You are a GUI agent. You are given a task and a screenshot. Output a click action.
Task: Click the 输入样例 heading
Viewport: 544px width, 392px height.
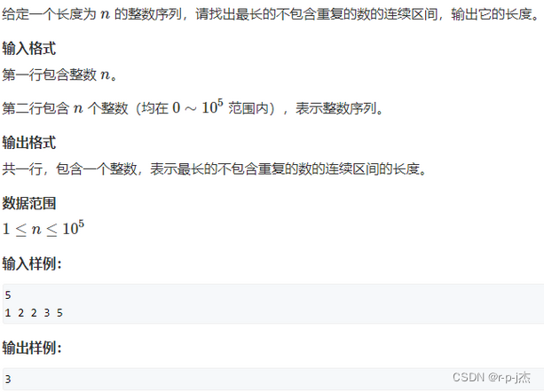(x=32, y=263)
